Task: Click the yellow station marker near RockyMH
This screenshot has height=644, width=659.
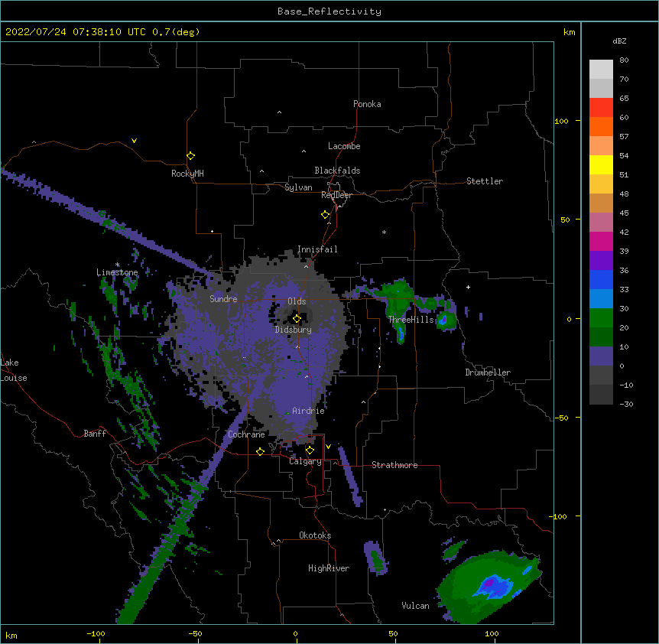Action: point(190,156)
